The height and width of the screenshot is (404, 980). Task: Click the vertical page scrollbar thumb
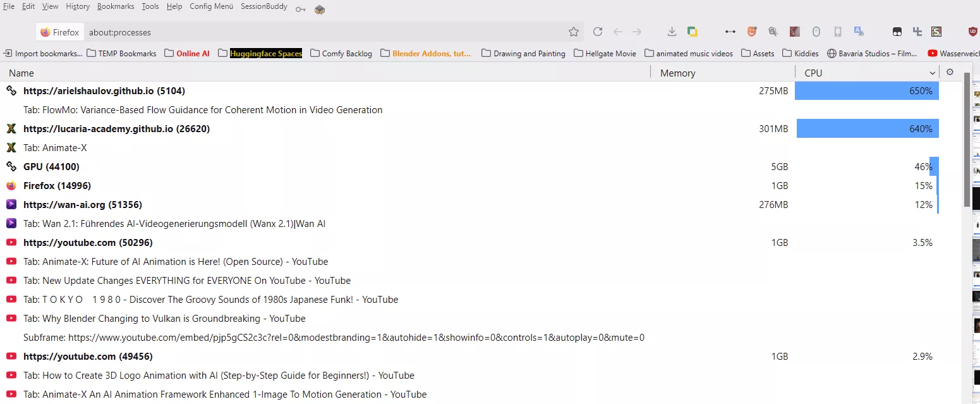967,139
